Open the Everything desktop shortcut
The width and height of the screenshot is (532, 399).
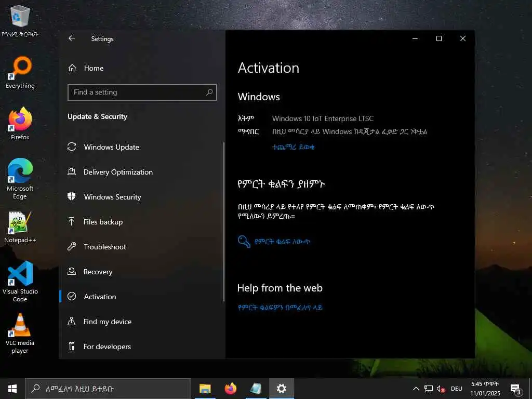(20, 73)
